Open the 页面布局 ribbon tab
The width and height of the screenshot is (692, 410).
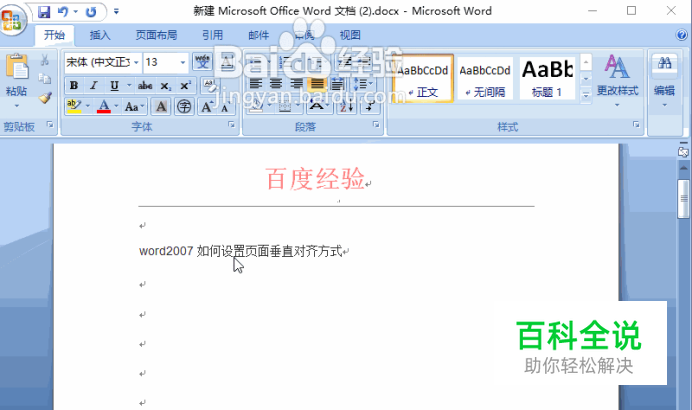point(156,35)
